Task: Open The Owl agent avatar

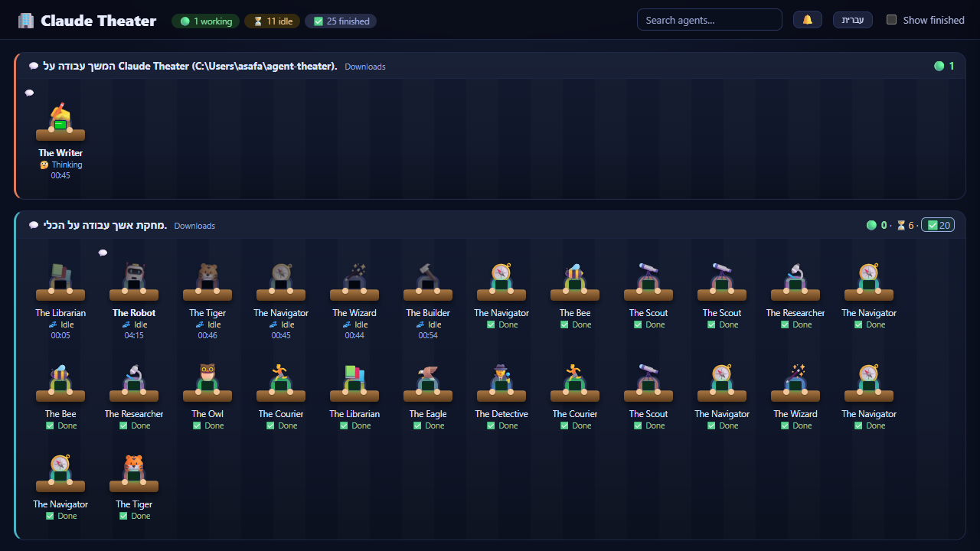Action: tap(207, 383)
